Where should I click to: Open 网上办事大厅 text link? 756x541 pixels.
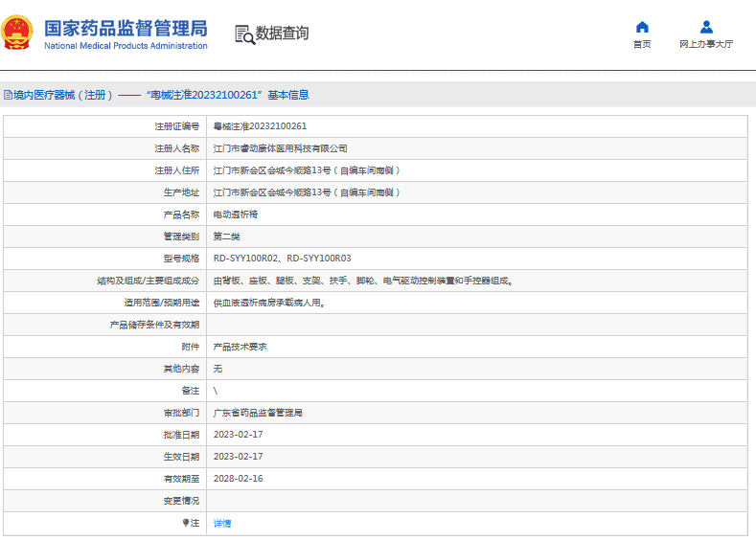click(706, 44)
